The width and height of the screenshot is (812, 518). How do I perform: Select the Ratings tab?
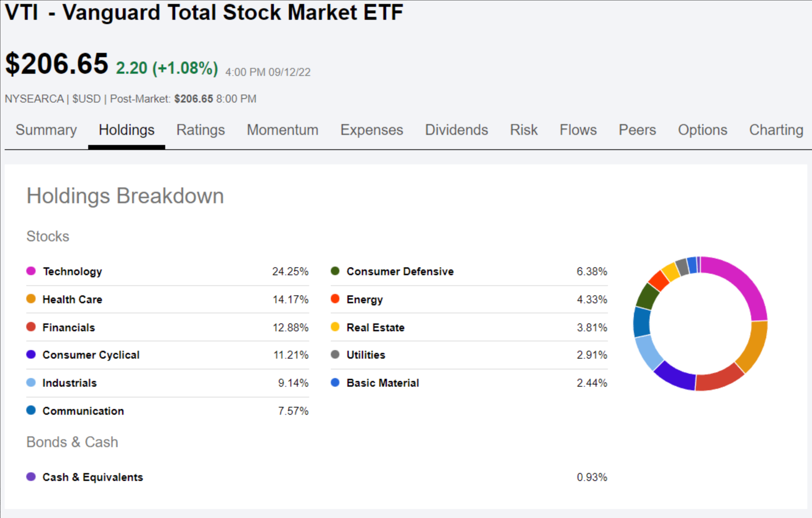(x=200, y=130)
